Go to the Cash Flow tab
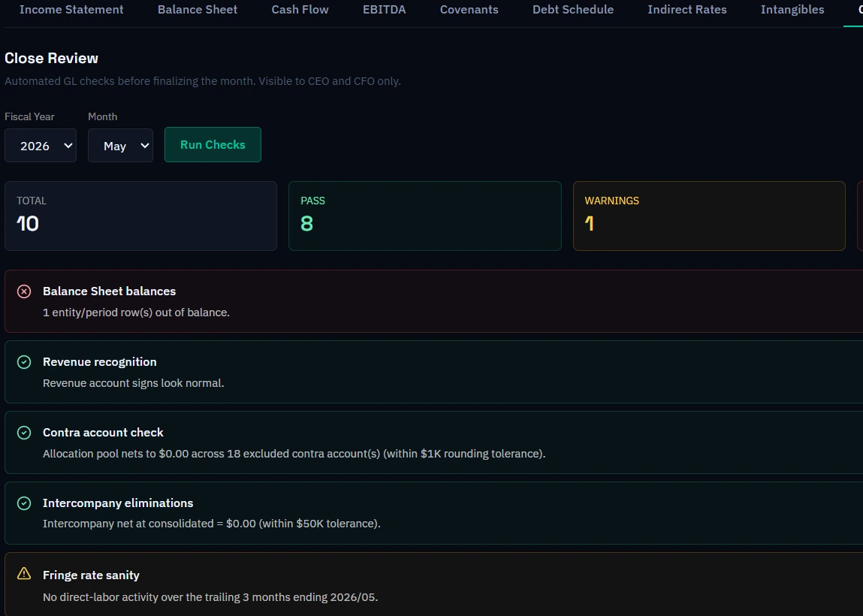 click(x=300, y=9)
